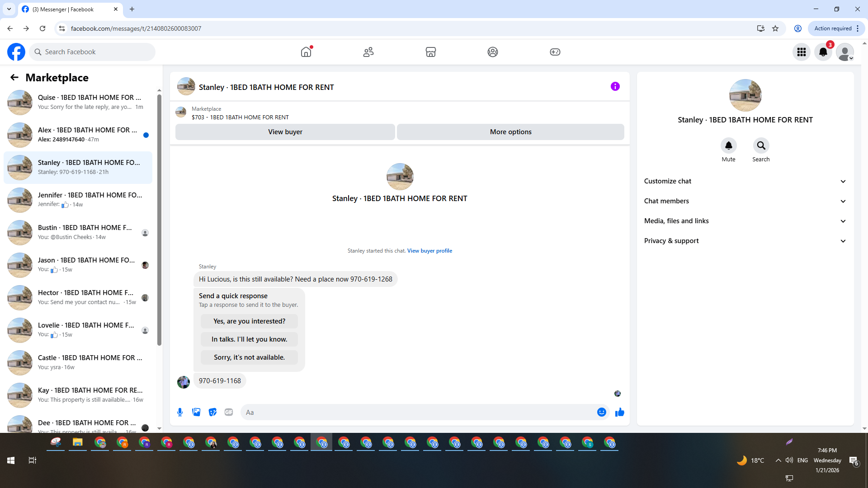
Task: Click the voice clip microphone icon
Action: coord(180,412)
